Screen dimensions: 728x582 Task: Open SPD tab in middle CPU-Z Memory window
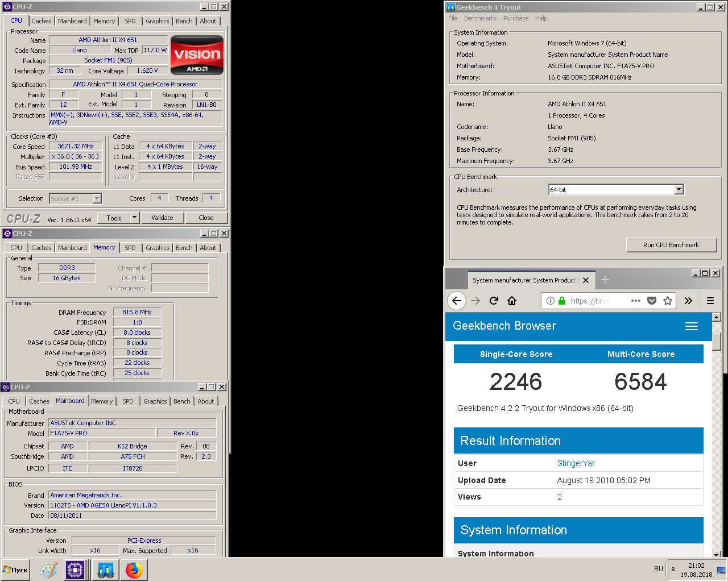coord(130,248)
